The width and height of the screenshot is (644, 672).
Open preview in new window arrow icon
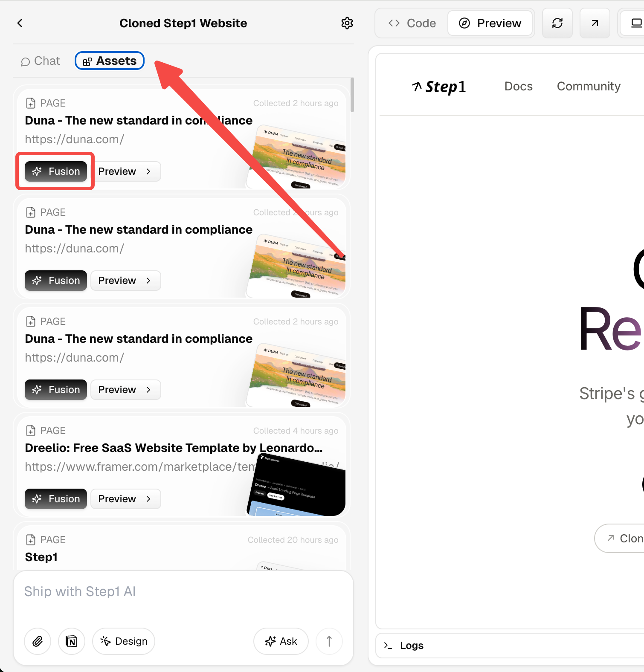[595, 23]
